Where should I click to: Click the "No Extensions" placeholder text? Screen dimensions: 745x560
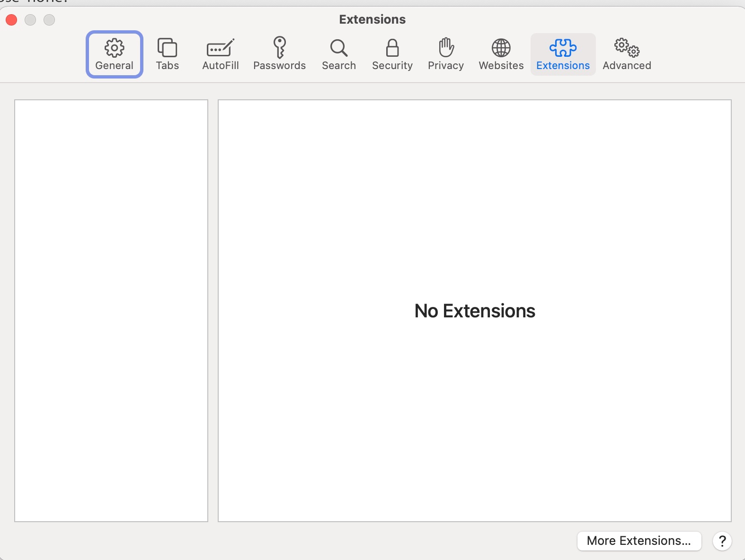point(474,311)
